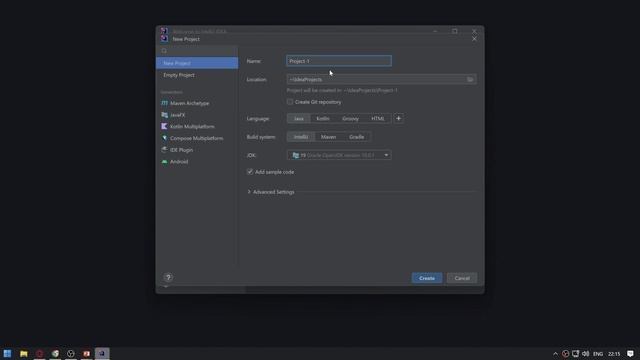640x360 pixels.
Task: Switch the ENG input language
Action: [x=598, y=354]
